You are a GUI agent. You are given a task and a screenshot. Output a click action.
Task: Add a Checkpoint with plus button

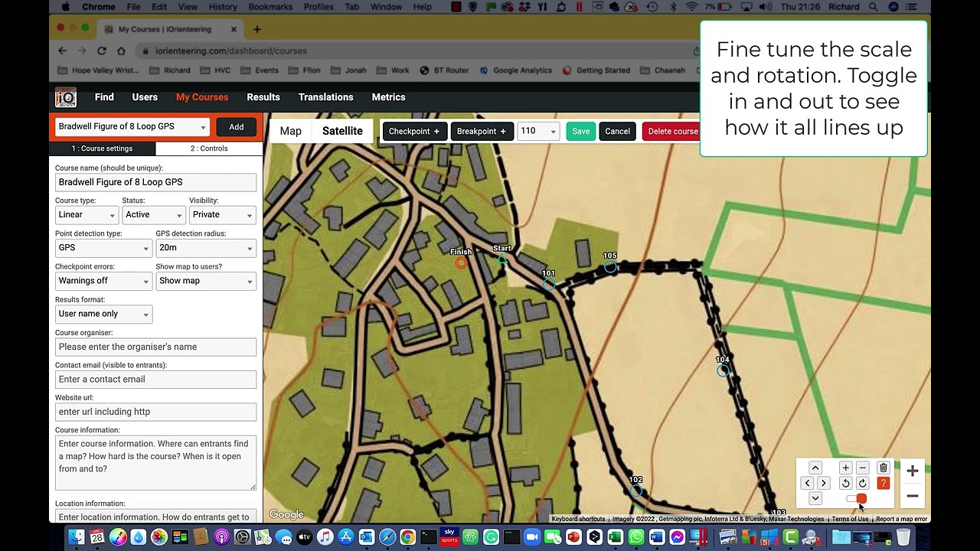pos(414,131)
